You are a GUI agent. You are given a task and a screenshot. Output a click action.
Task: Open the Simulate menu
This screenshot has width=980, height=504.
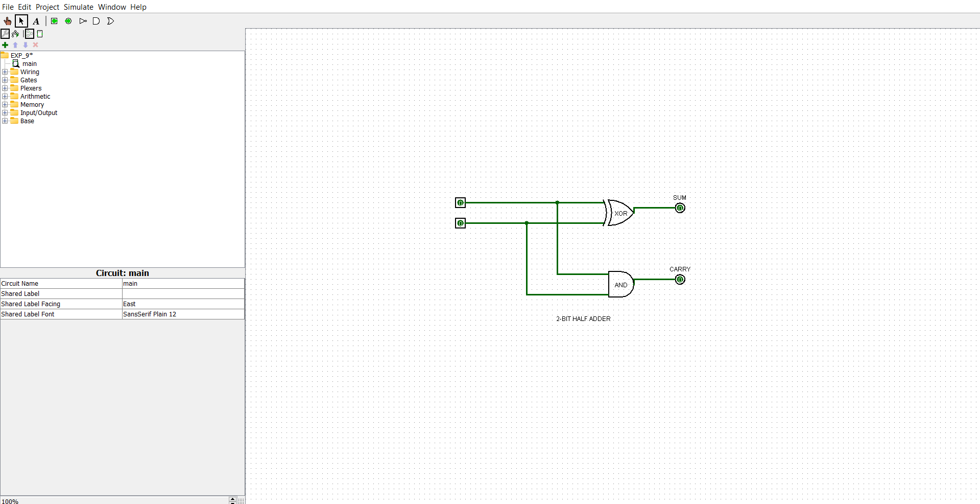(78, 7)
